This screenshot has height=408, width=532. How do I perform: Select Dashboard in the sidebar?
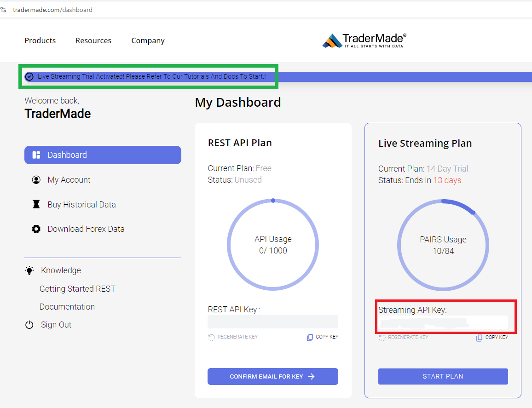click(x=103, y=155)
